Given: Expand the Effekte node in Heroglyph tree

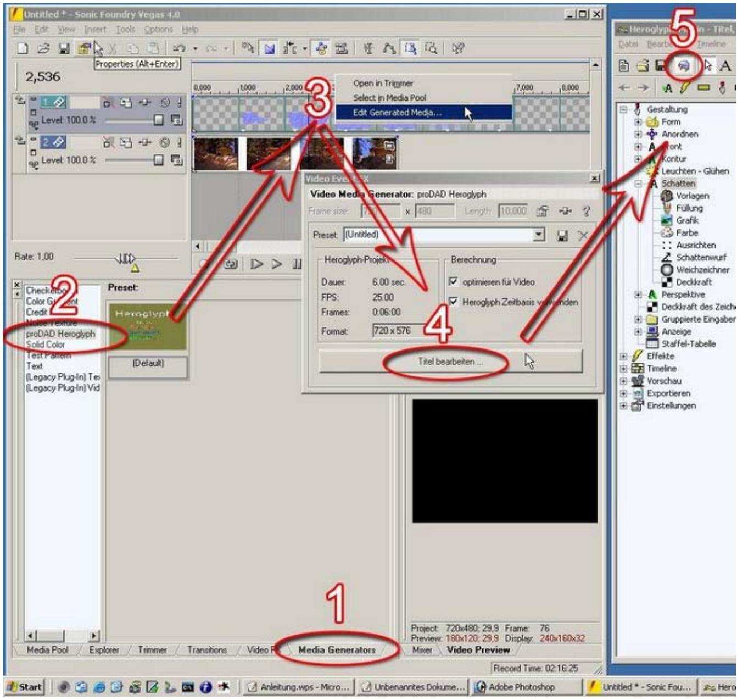Looking at the screenshot, I should [623, 356].
